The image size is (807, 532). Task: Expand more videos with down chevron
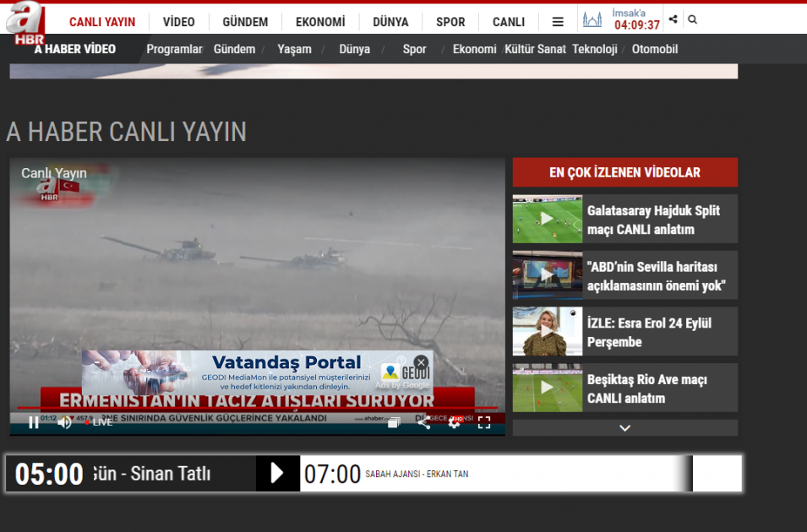click(x=624, y=427)
